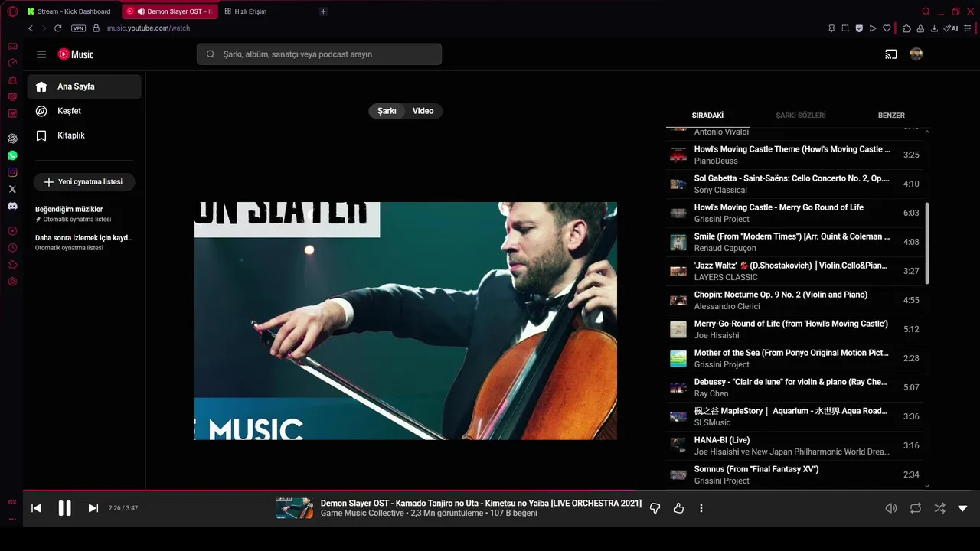Play Merry Go Round of Life by Grissini Project

[x=795, y=214]
